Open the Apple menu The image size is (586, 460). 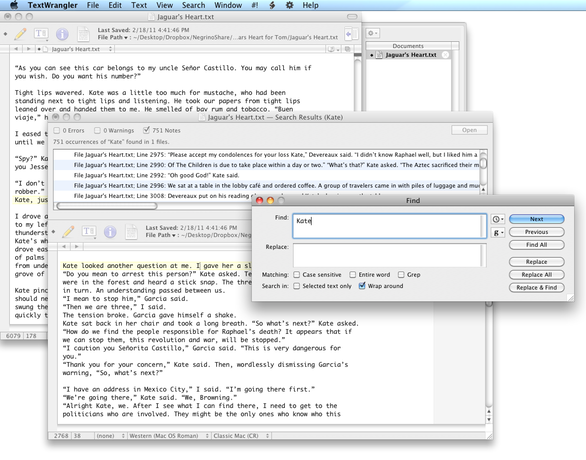[x=14, y=5]
